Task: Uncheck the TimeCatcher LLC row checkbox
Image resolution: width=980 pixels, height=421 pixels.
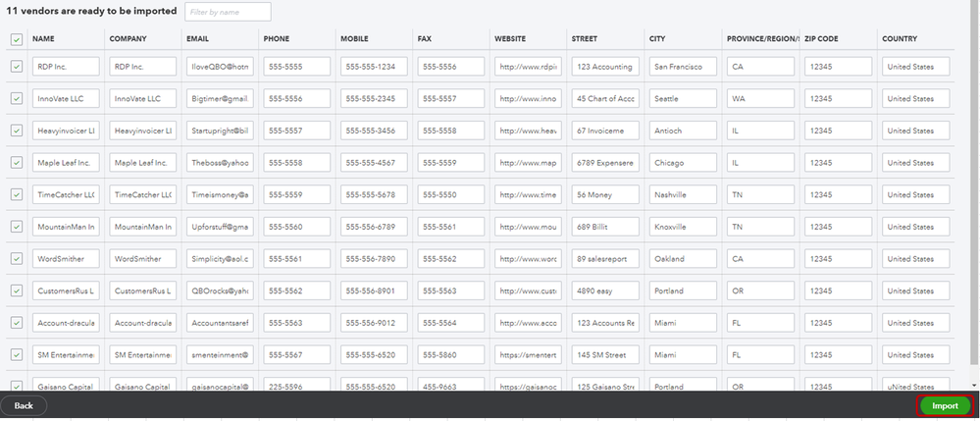Action: [17, 194]
